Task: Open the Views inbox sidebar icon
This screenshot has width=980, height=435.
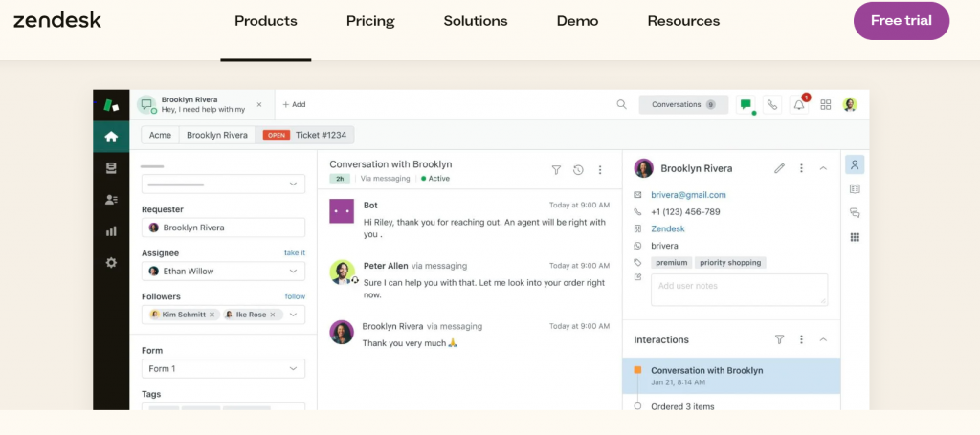Action: [111, 168]
